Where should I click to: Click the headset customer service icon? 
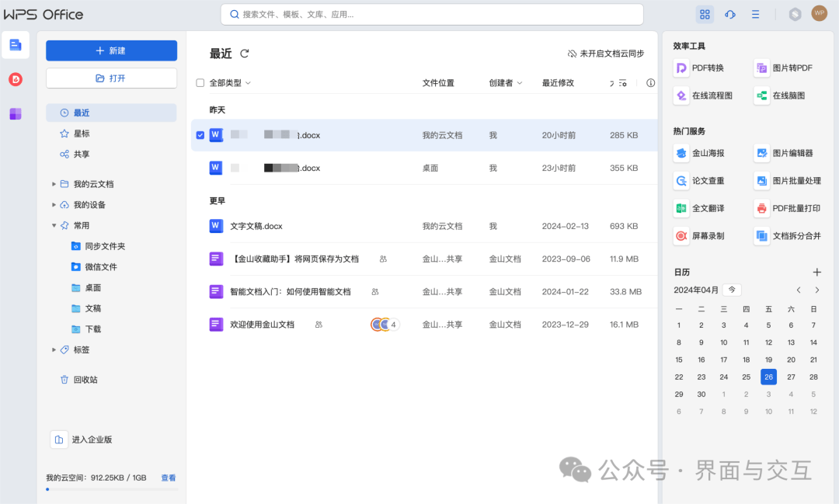[729, 14]
